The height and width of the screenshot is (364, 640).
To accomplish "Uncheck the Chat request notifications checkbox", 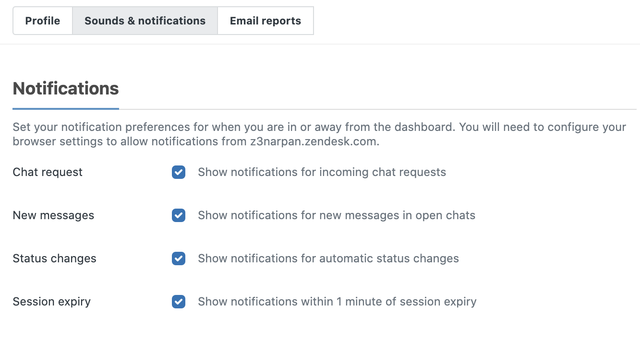I will [x=179, y=172].
